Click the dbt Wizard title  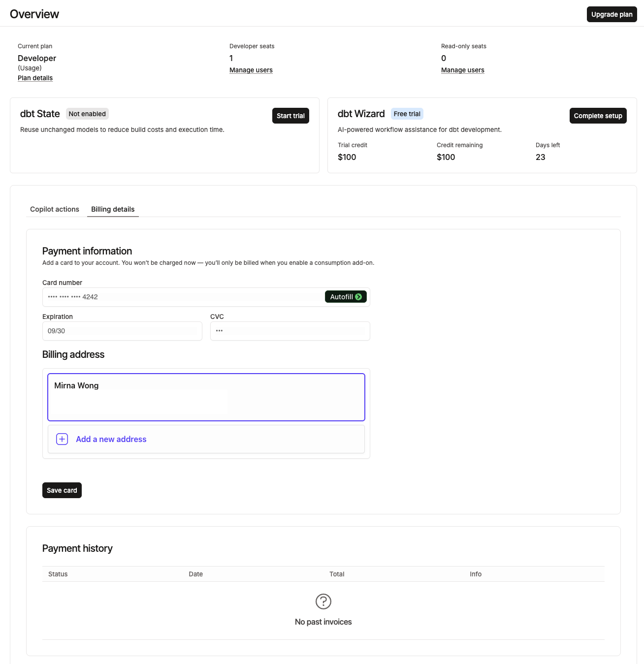361,114
